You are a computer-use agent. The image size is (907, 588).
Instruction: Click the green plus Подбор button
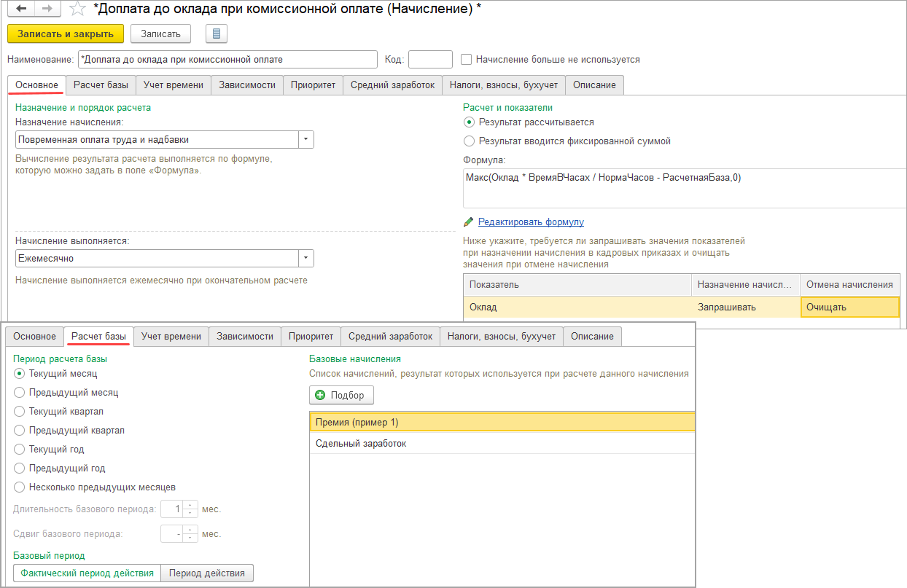coord(341,395)
